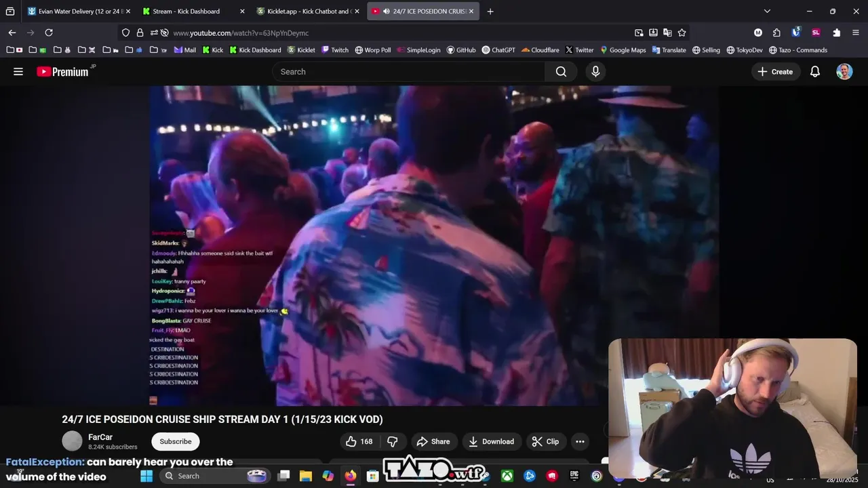Open the Firefox View button

click(10, 11)
